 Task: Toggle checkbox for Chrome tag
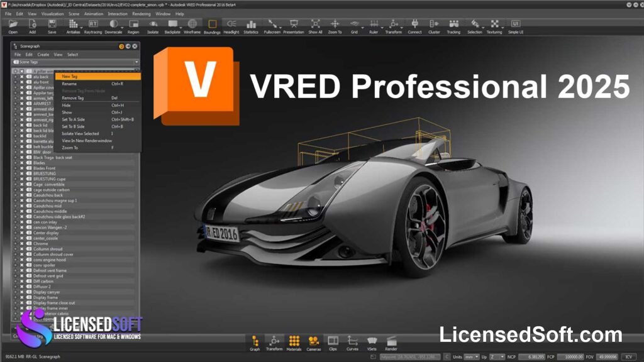22,243
